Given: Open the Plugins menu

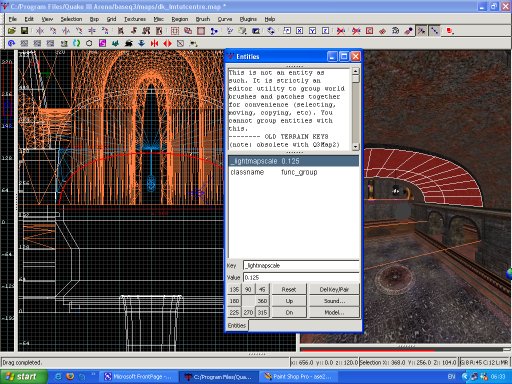Looking at the screenshot, I should [248, 19].
